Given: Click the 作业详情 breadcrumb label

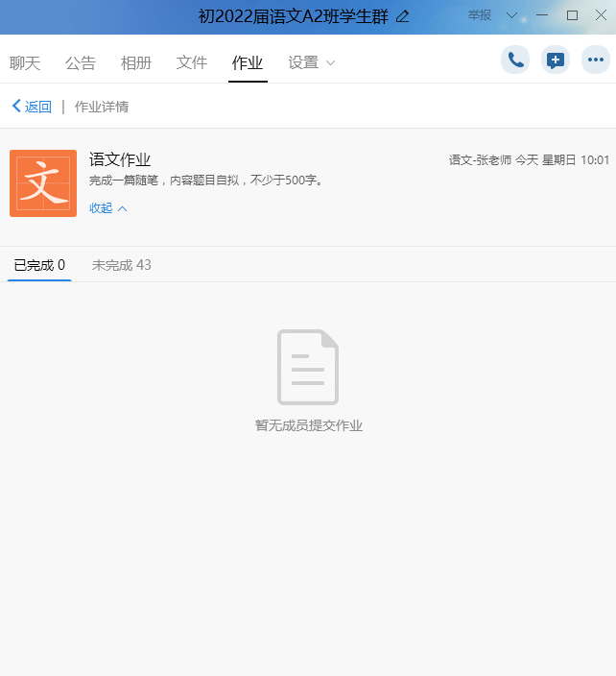Looking at the screenshot, I should coord(102,107).
